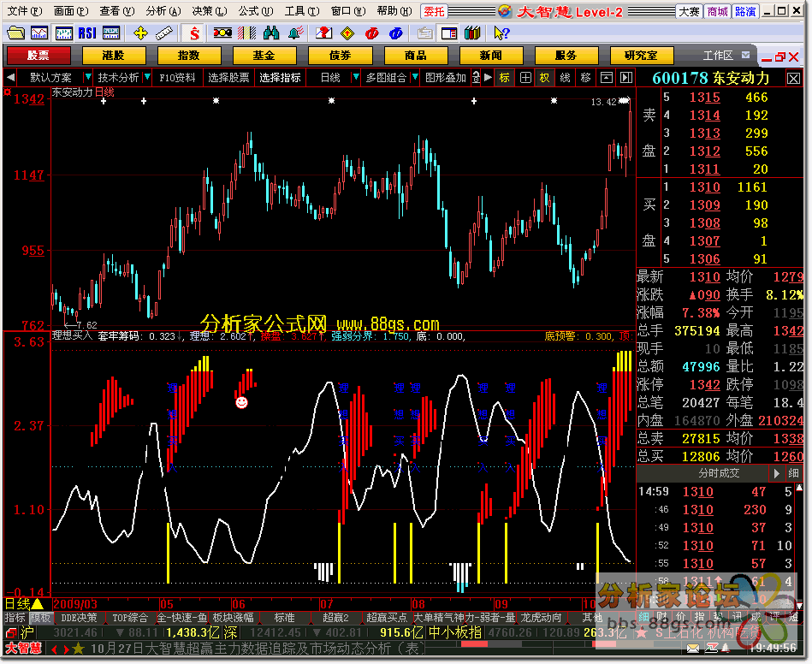Open the binoculars search tool

click(271, 33)
